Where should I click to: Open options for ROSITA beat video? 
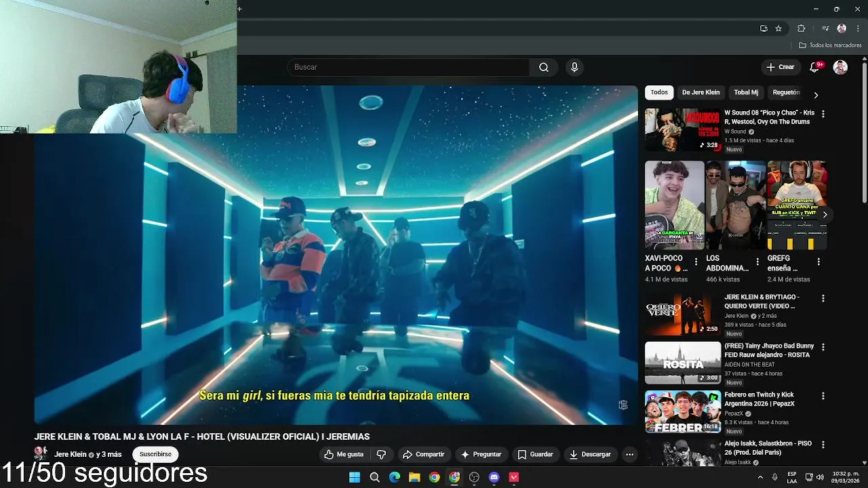coord(823,347)
